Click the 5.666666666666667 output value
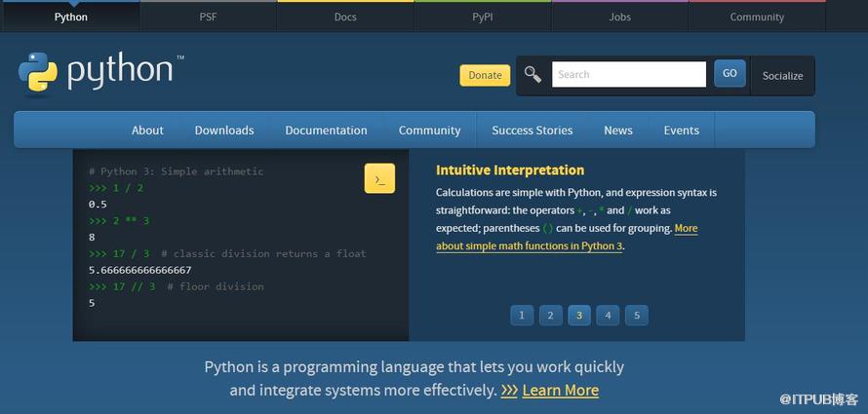868x414 pixels. click(x=140, y=270)
